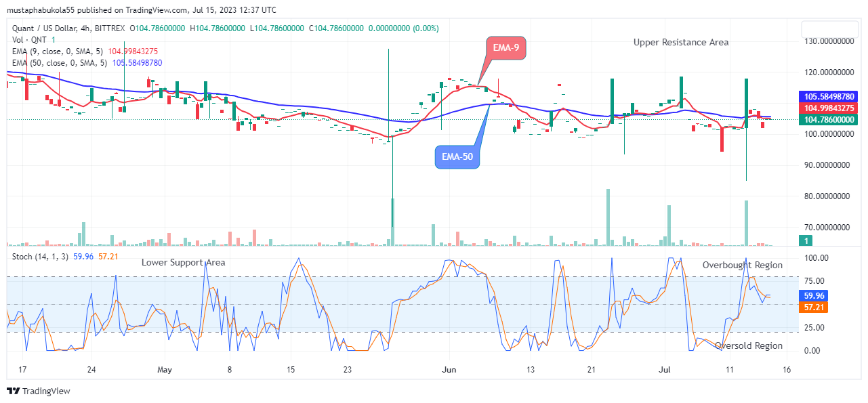The height and width of the screenshot is (403, 868).
Task: Click the 0.00000000 (0.00%) change value
Action: pyautogui.click(x=402, y=28)
